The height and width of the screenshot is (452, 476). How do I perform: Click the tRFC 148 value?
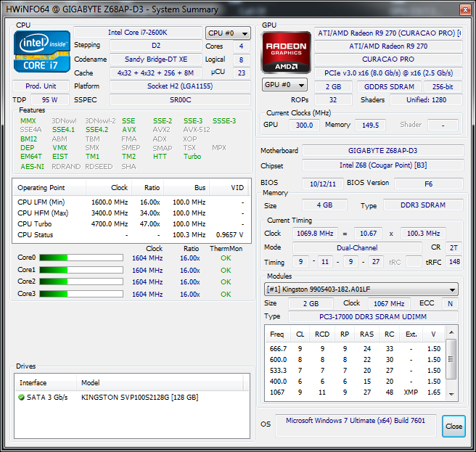[x=454, y=262]
